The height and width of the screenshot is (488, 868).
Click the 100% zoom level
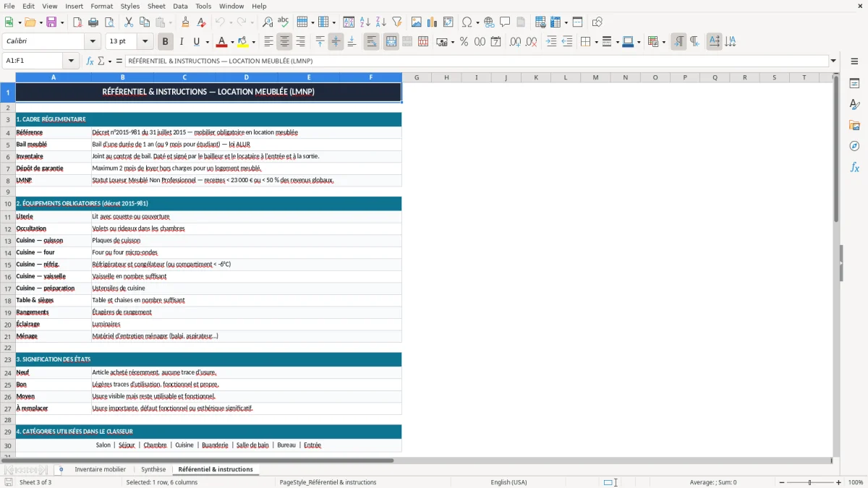click(x=856, y=482)
